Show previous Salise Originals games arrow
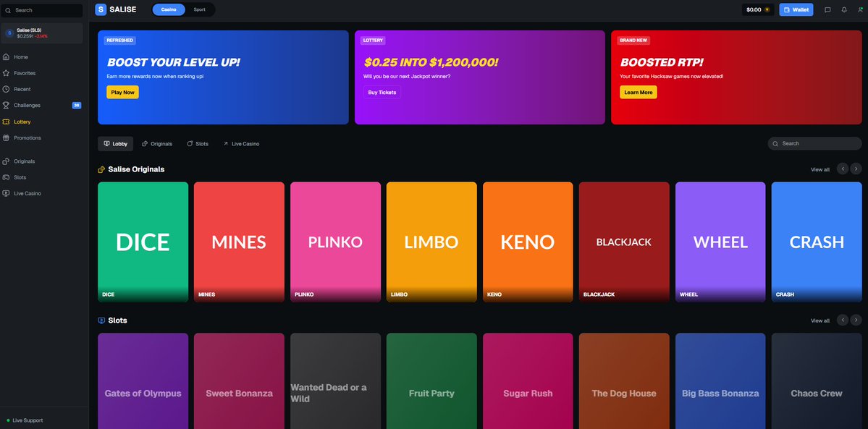The image size is (868, 429). [x=843, y=169]
